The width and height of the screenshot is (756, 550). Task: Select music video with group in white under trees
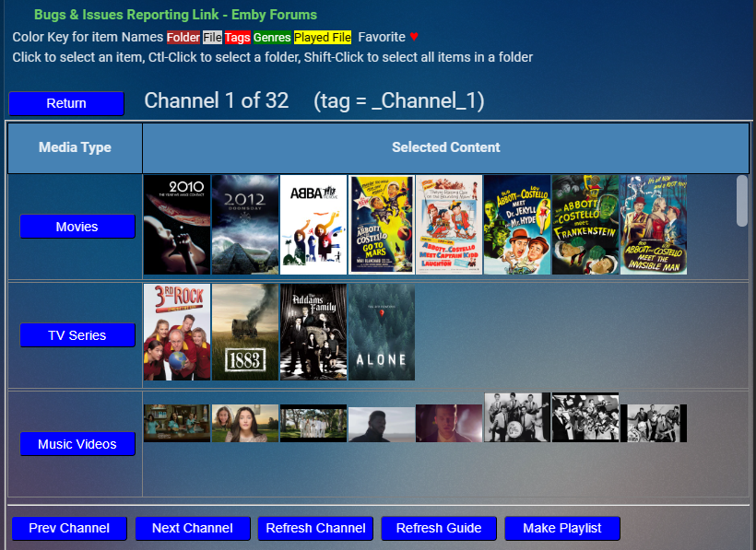[x=313, y=424]
